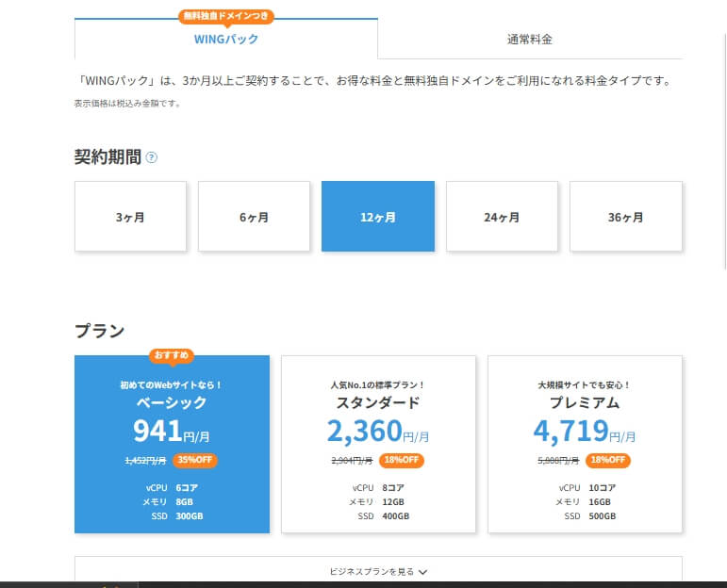Click the 無料独自ドメインつき badge
Screen dimensions: 727x588
(226, 15)
